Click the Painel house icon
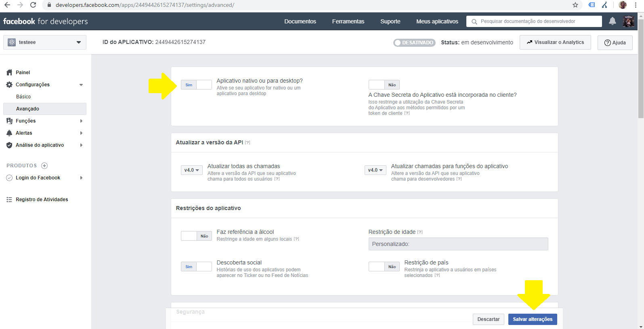The image size is (644, 329). pyautogui.click(x=9, y=73)
